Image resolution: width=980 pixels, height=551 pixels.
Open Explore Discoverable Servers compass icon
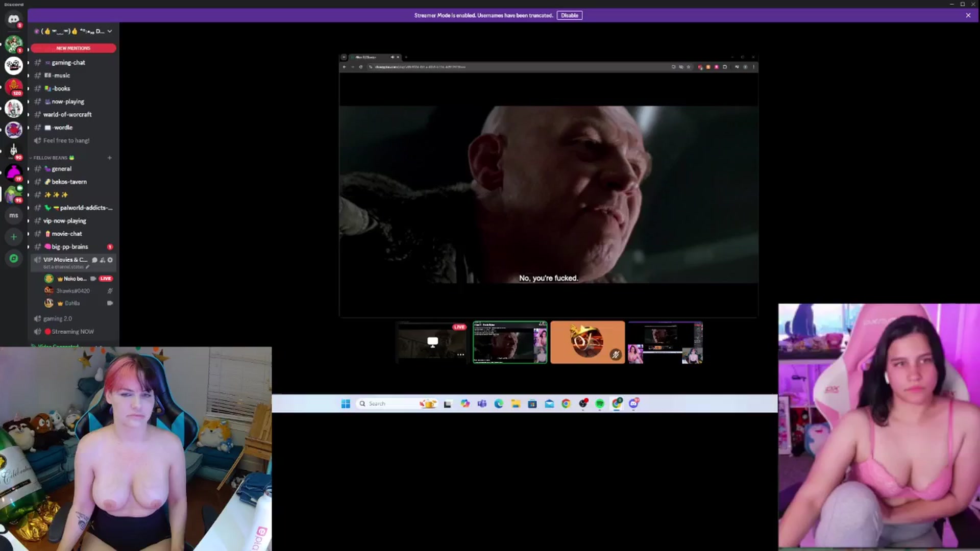pos(14,258)
